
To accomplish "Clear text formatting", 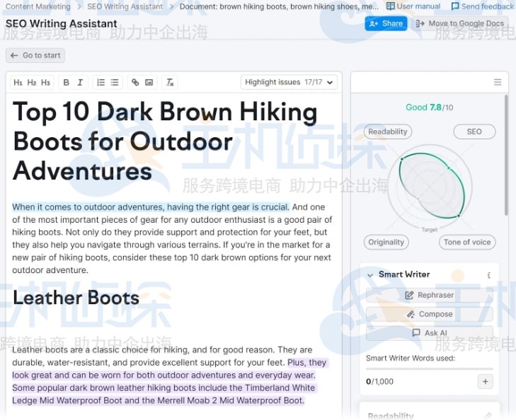I will pos(170,83).
